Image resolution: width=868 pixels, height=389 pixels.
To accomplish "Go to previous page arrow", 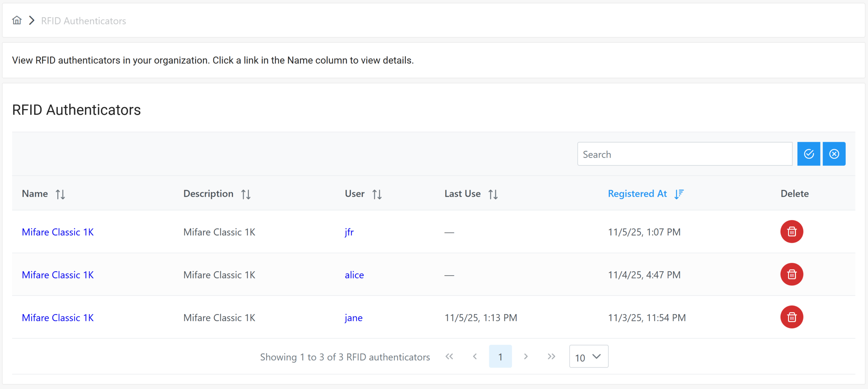I will (x=475, y=356).
